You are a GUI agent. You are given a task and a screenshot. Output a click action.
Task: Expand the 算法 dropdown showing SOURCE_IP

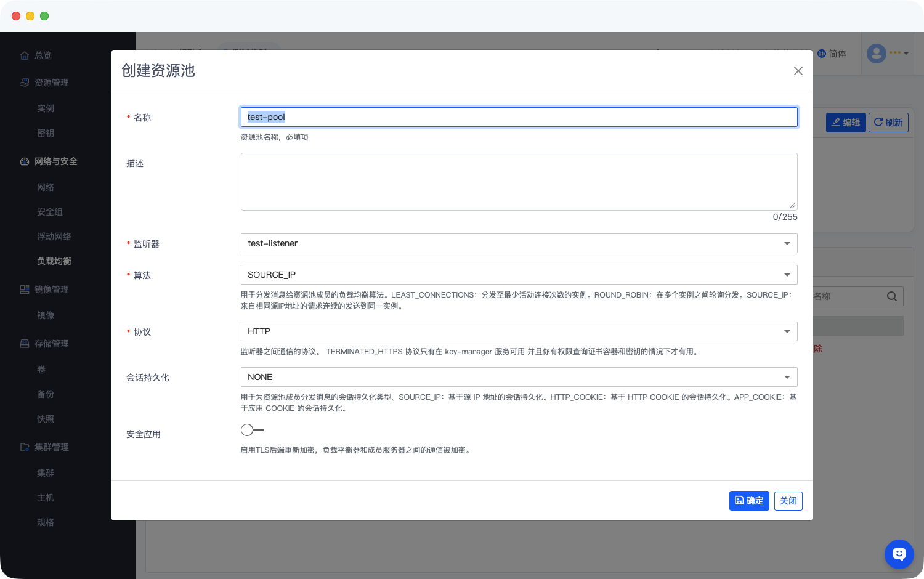click(x=518, y=275)
